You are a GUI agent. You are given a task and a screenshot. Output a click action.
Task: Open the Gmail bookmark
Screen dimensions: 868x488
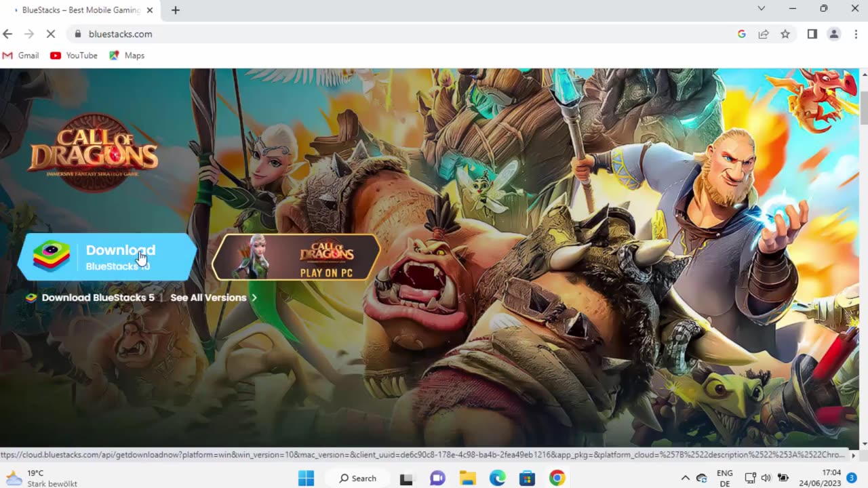click(x=20, y=56)
